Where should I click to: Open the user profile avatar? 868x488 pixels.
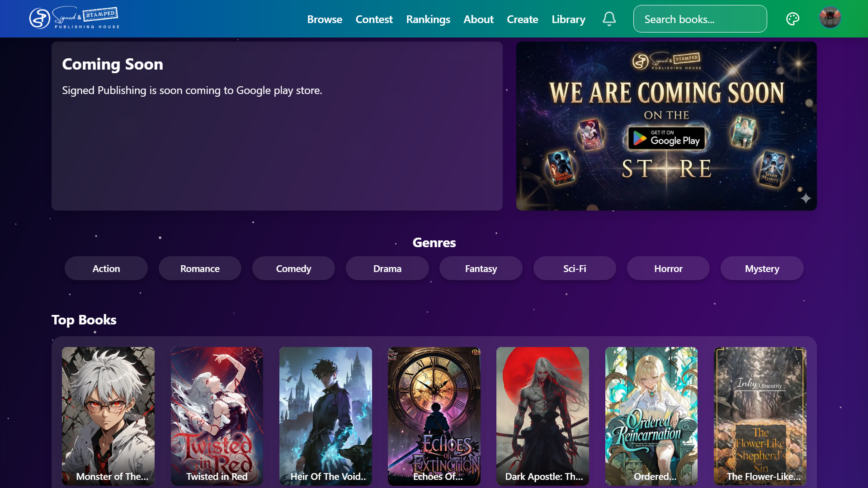point(830,18)
